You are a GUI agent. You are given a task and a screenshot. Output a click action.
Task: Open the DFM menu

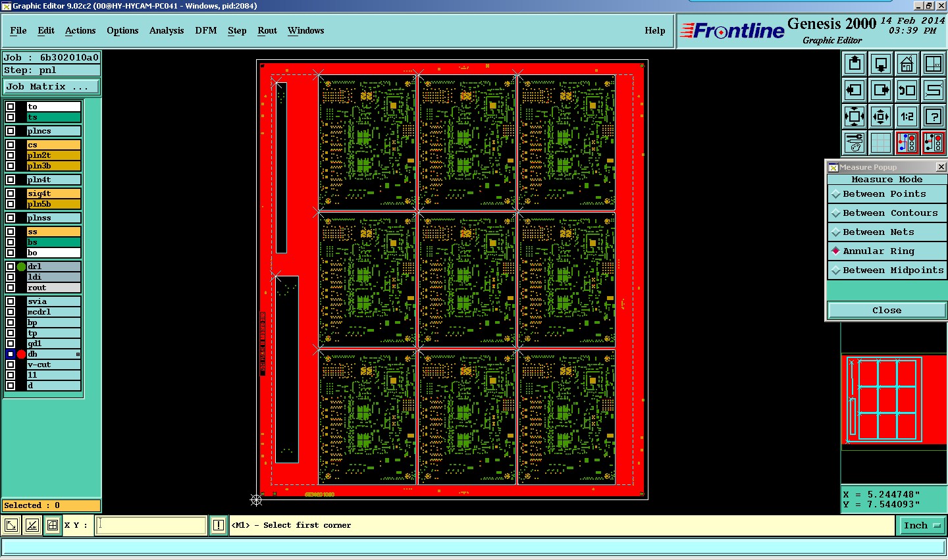[206, 30]
